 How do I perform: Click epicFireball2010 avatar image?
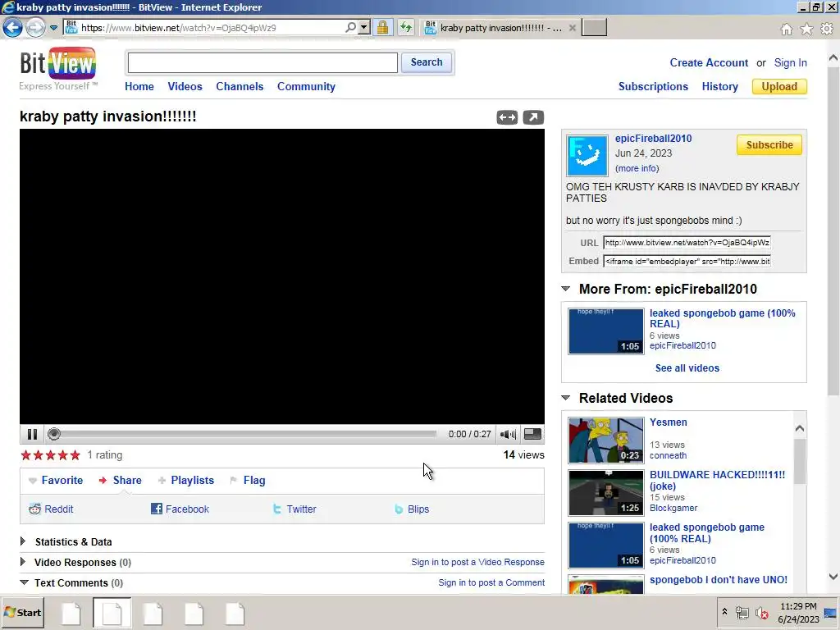587,155
